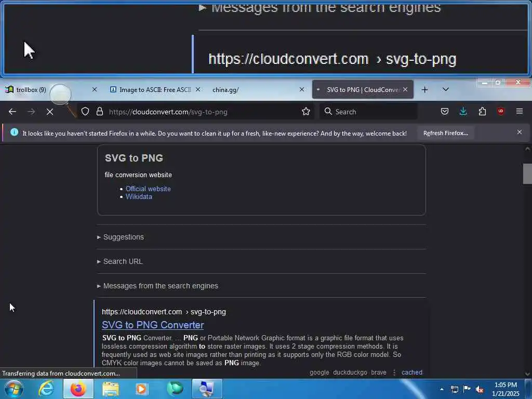
Task: Stop loading the page
Action: pos(50,112)
